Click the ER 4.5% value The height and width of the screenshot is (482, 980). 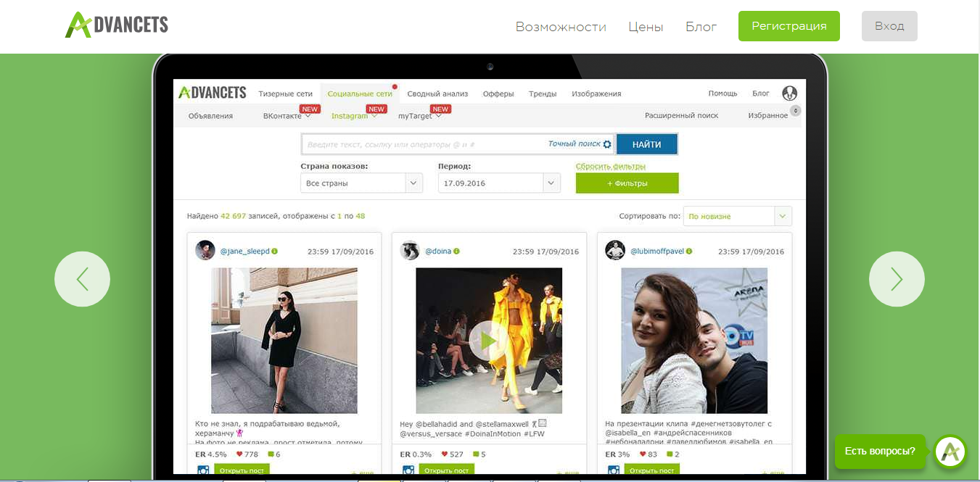point(218,454)
